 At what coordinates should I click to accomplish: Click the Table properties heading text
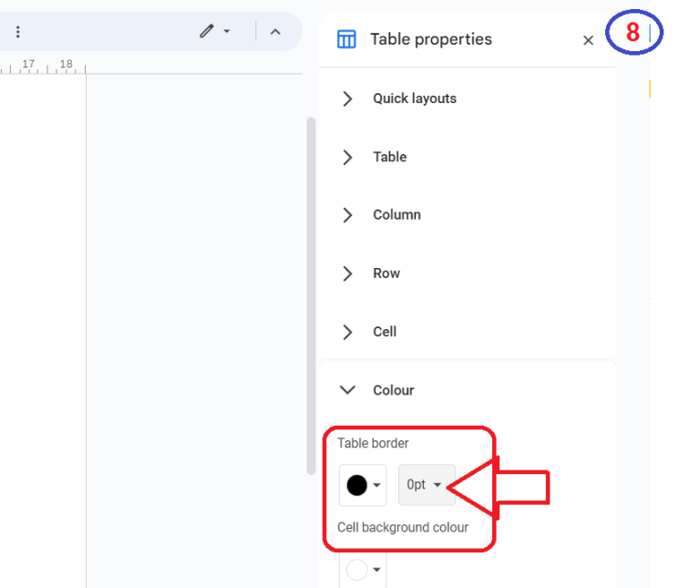click(x=431, y=39)
